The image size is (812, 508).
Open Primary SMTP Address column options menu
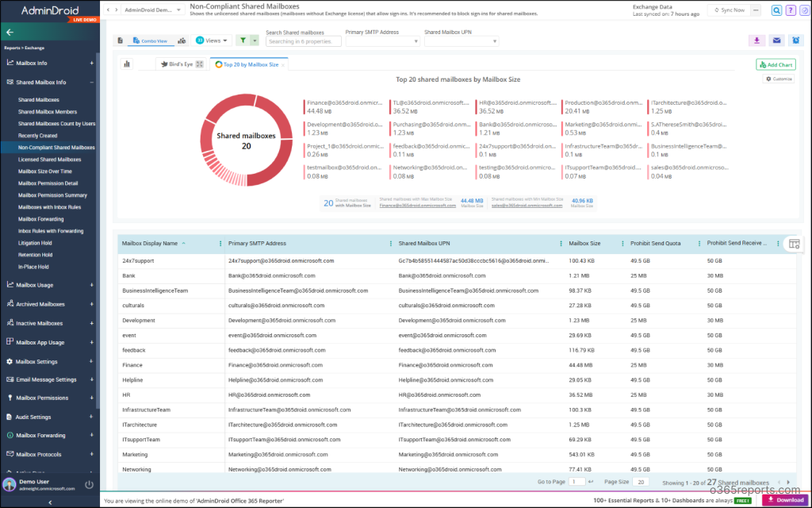[x=390, y=244]
